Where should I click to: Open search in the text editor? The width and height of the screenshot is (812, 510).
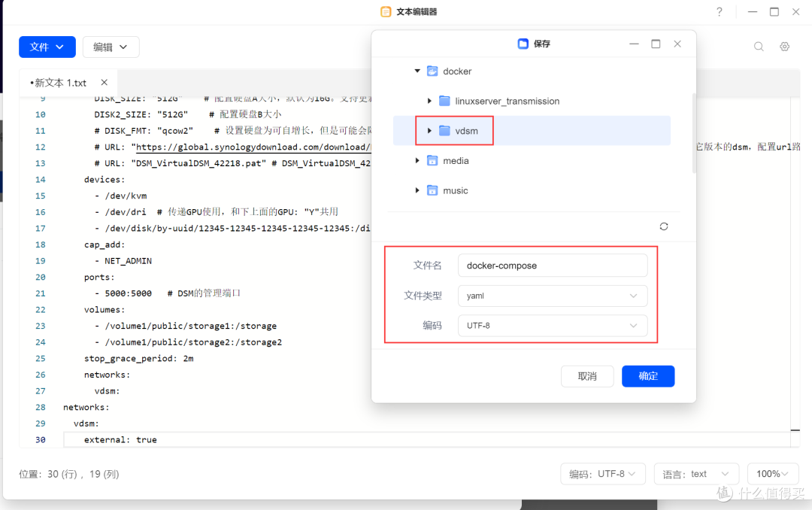click(759, 47)
